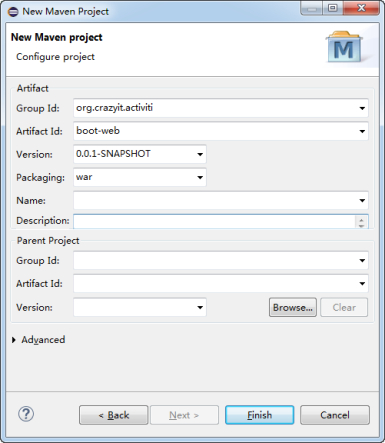
Task: Maximize the New Maven Project window
Action: click(x=333, y=8)
